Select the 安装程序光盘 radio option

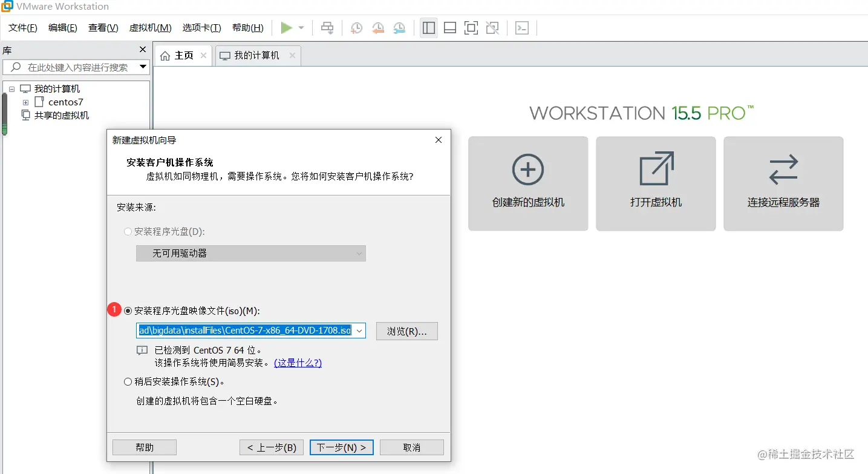click(x=128, y=231)
